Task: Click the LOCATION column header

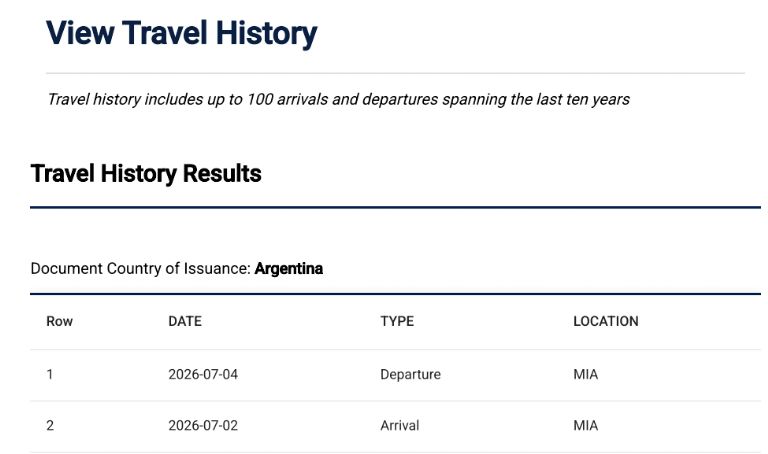Action: click(606, 321)
